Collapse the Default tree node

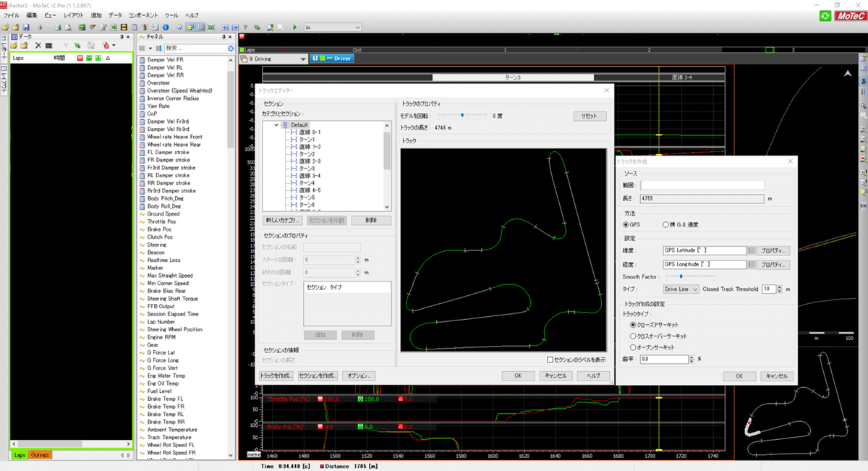276,125
